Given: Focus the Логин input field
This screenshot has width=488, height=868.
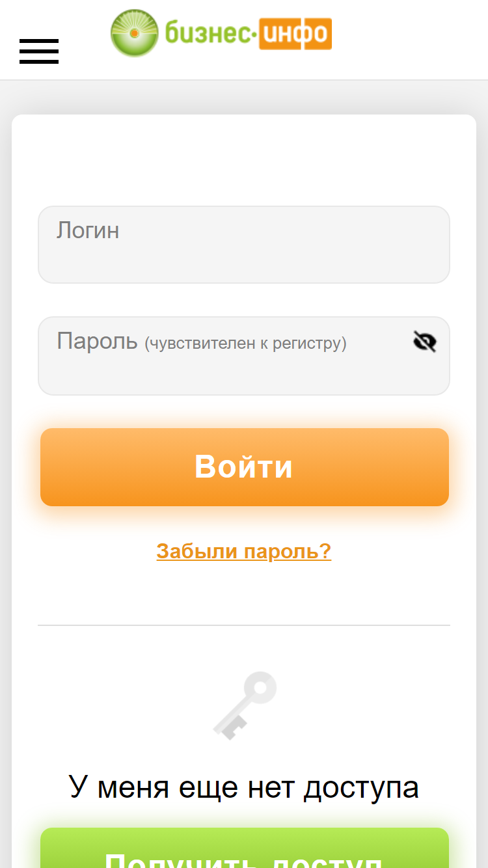Looking at the screenshot, I should 244,245.
